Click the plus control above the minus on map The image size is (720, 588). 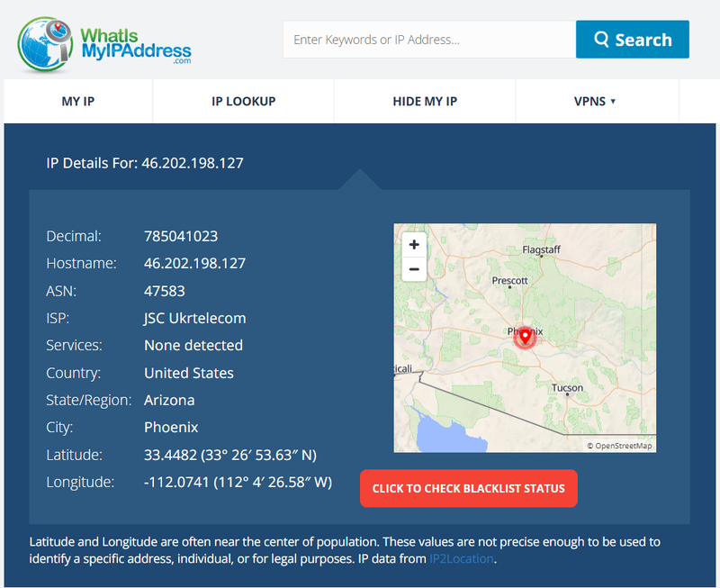(413, 244)
